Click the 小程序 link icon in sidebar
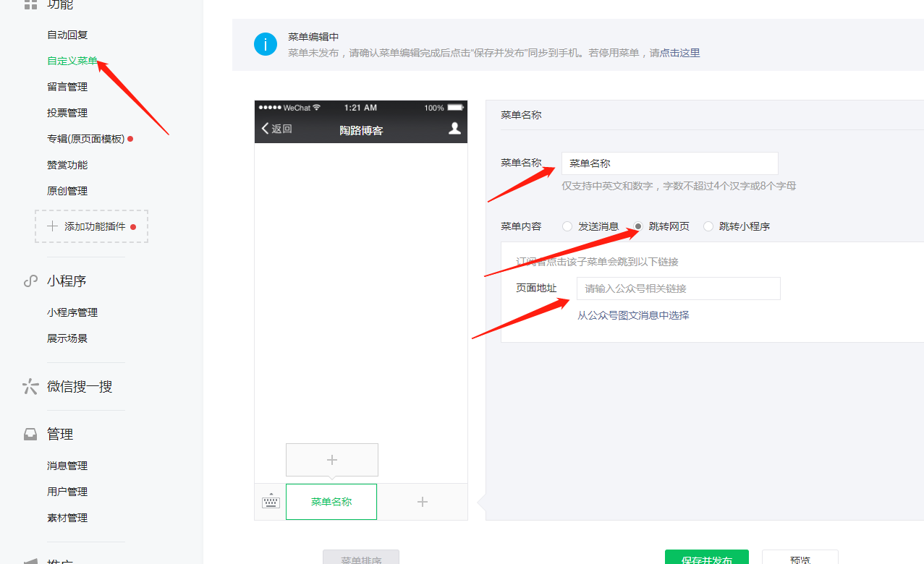Viewport: 924px width, 564px height. click(30, 281)
